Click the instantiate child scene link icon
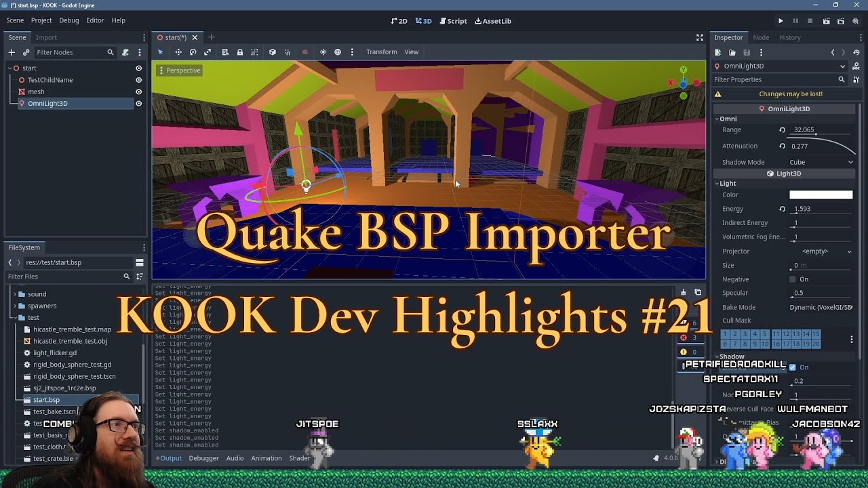The image size is (868, 488). pyautogui.click(x=26, y=52)
